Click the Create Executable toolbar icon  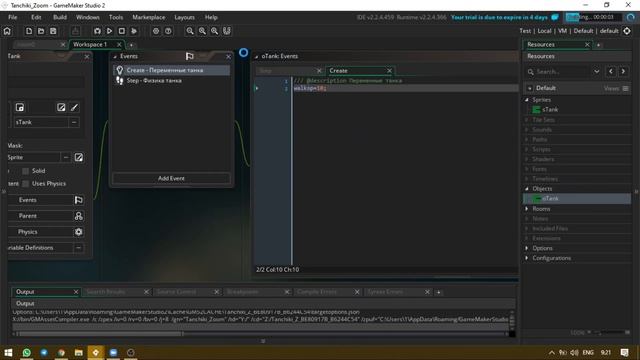[76, 31]
